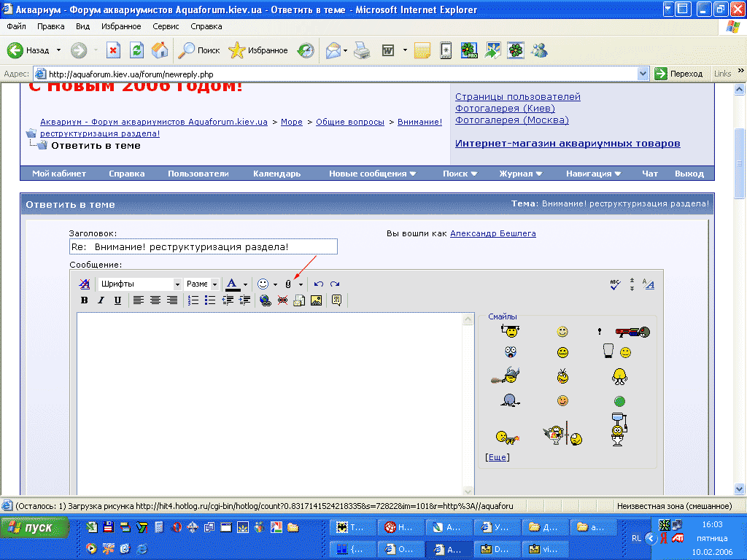Toggle italic formatting in editor
The image size is (747, 560).
101,300
